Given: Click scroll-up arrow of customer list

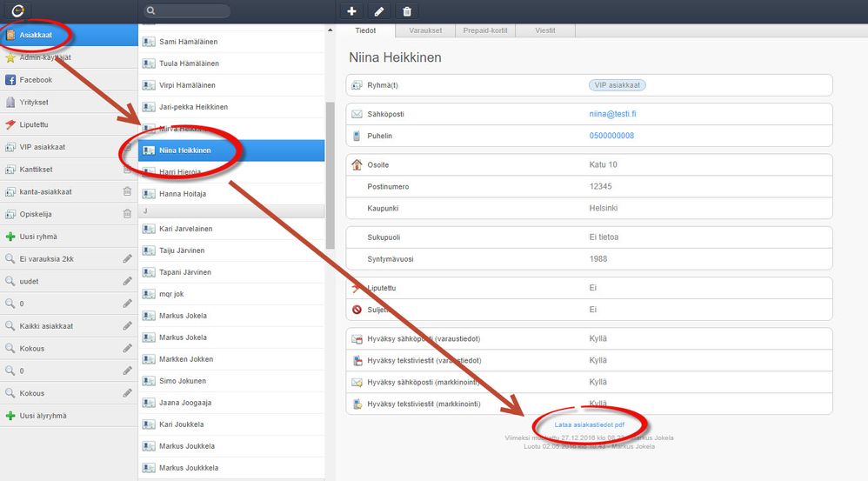Looking at the screenshot, I should coord(331,30).
